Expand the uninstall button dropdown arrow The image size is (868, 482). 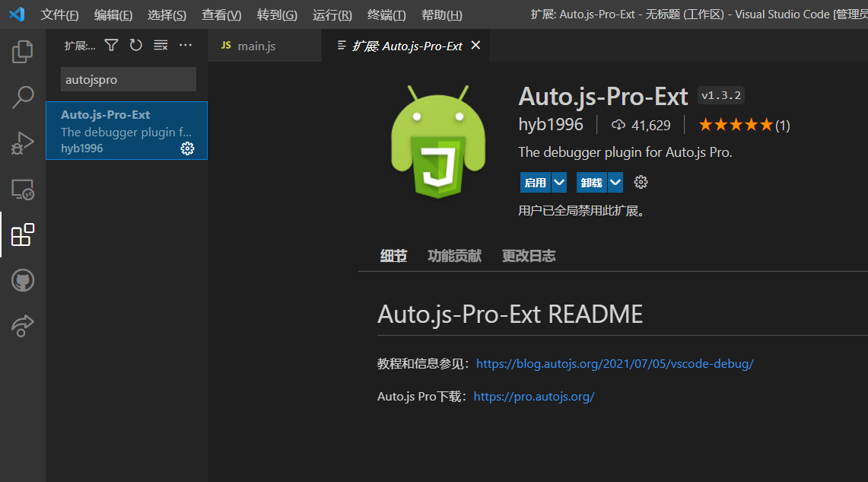[x=615, y=182]
